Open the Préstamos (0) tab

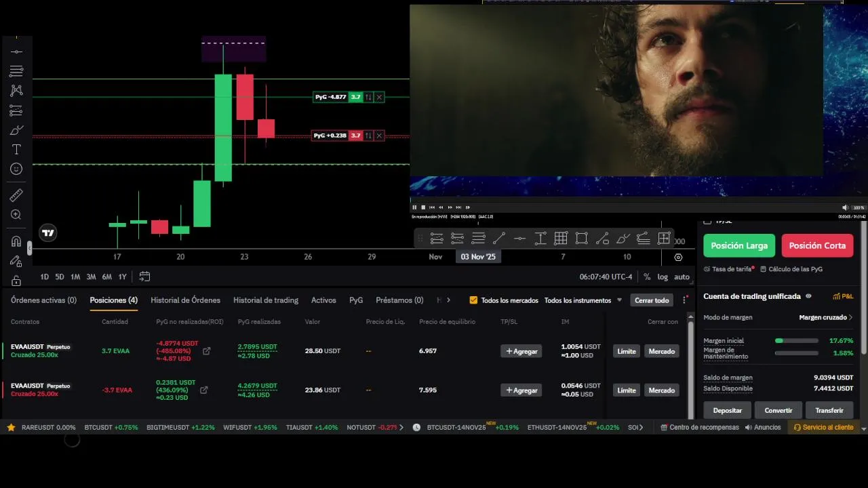coord(399,300)
